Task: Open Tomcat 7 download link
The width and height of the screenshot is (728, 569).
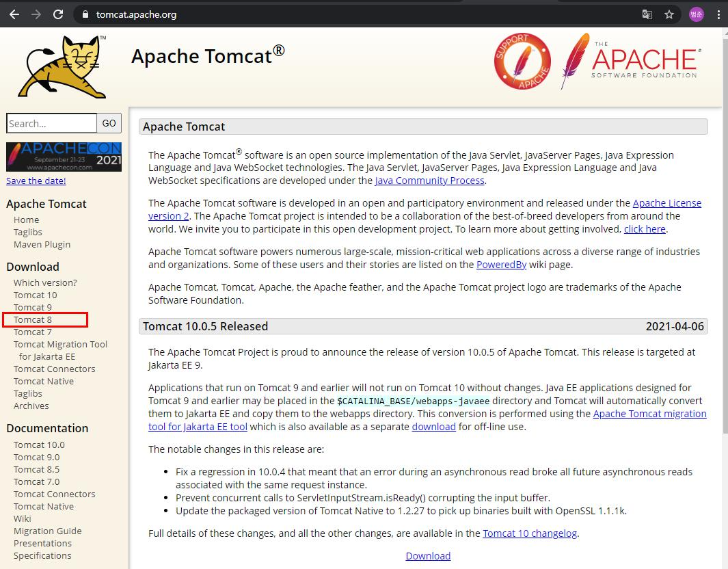Action: pos(33,332)
